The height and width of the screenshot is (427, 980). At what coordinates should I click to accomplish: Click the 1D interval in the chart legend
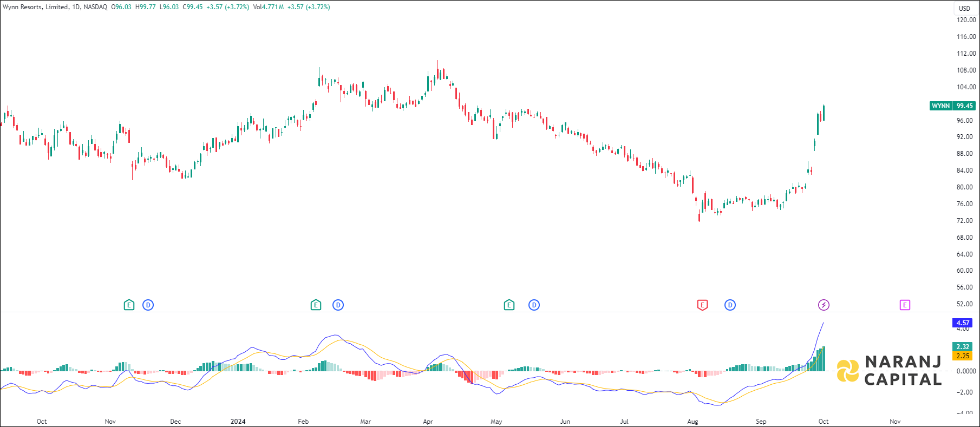[x=76, y=7]
